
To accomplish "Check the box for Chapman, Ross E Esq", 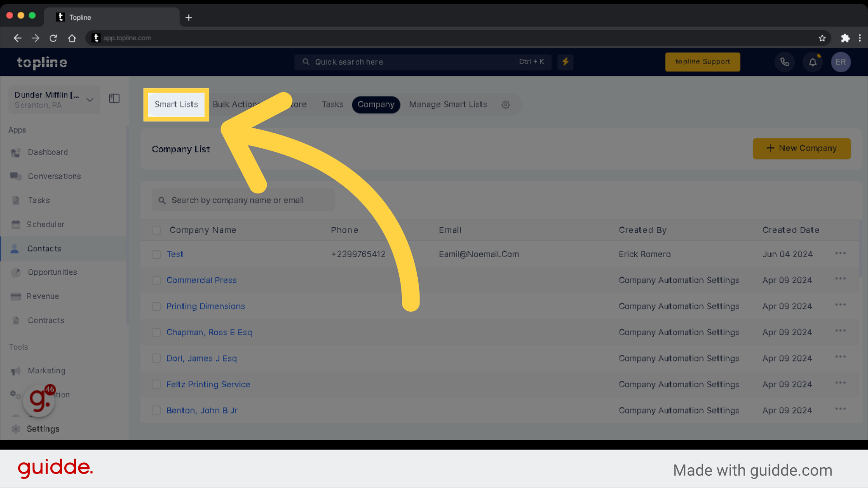I will 156,333.
